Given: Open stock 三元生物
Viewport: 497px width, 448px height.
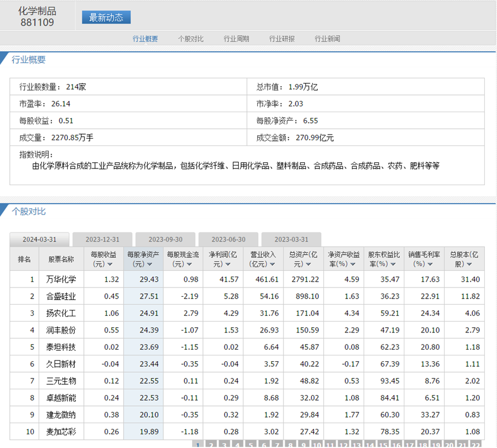Looking at the screenshot, I should [61, 381].
